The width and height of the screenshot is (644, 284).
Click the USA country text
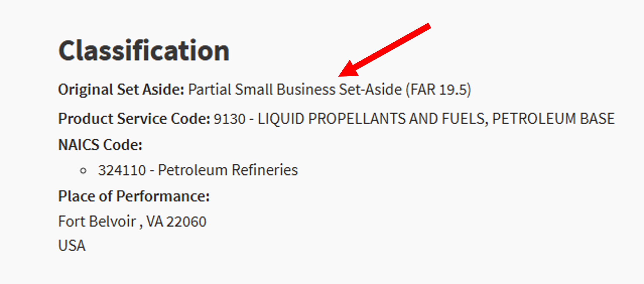pyautogui.click(x=72, y=245)
